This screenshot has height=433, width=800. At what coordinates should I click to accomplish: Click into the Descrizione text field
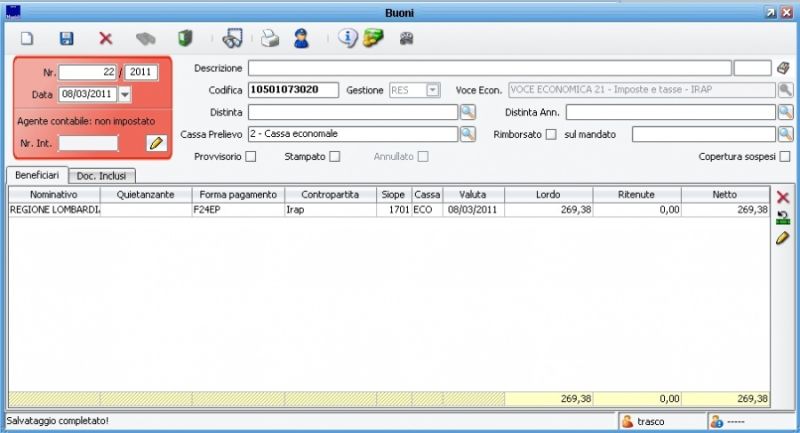pos(489,68)
